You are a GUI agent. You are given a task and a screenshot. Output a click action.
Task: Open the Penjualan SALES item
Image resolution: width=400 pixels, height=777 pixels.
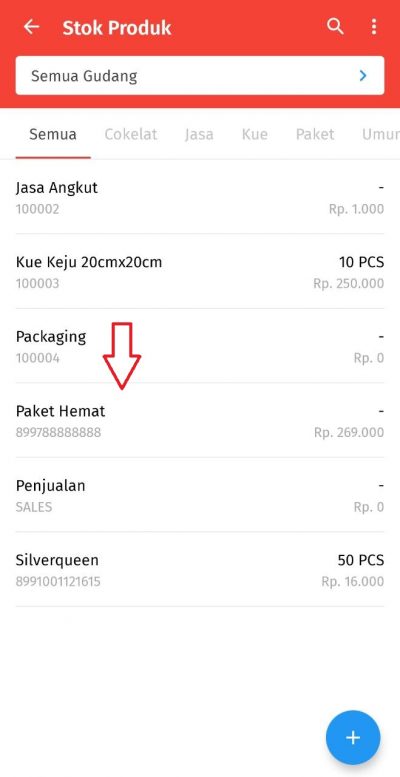(200, 495)
